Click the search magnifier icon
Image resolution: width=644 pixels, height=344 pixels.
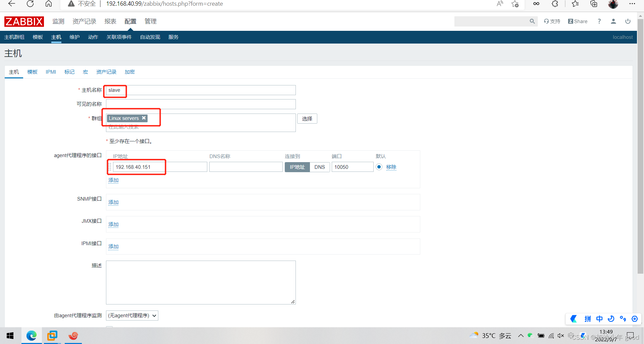click(x=532, y=21)
